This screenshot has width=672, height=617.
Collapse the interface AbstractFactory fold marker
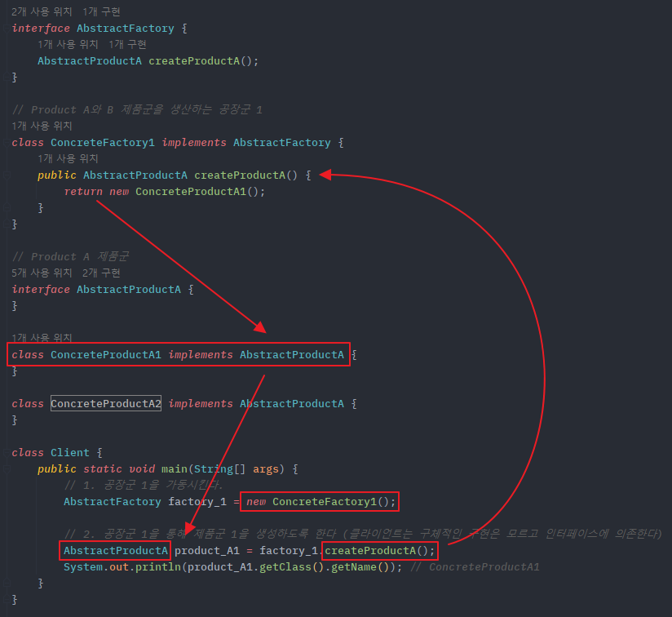[6, 29]
